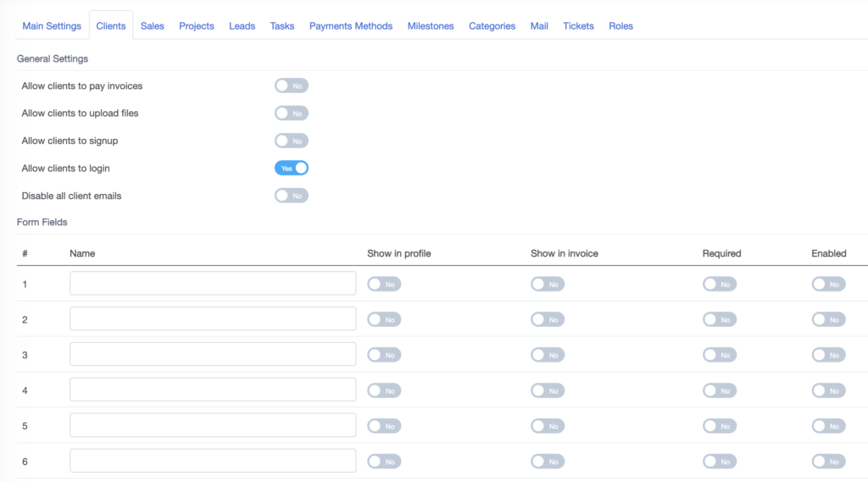Toggle Enabled switch in row 4
The width and height of the screenshot is (868, 482).
[829, 391]
